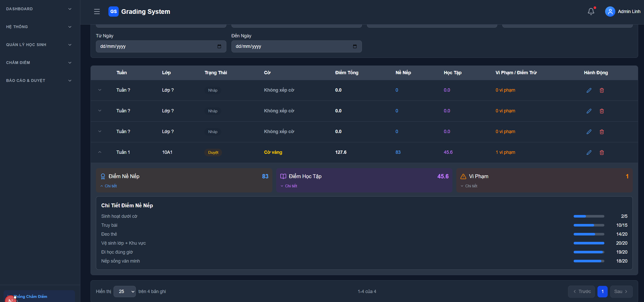Open the Từ Ngày calendar picker icon
644x302 pixels.
click(x=219, y=46)
